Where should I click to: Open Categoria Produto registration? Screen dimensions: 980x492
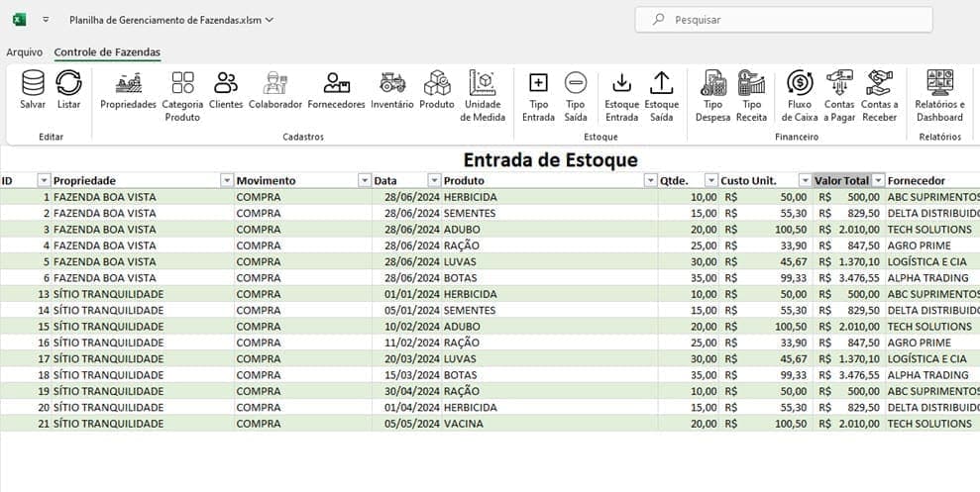(x=182, y=96)
